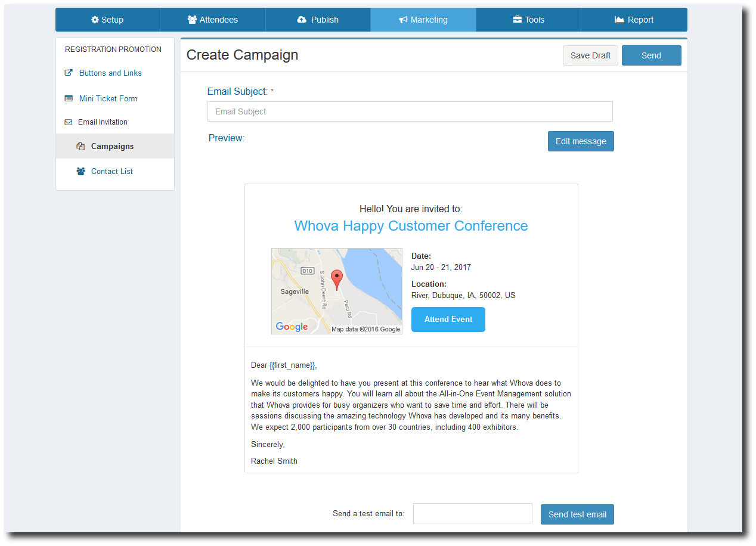Click the ticket form icon in sidebar
This screenshot has width=756, height=546.
tap(69, 98)
